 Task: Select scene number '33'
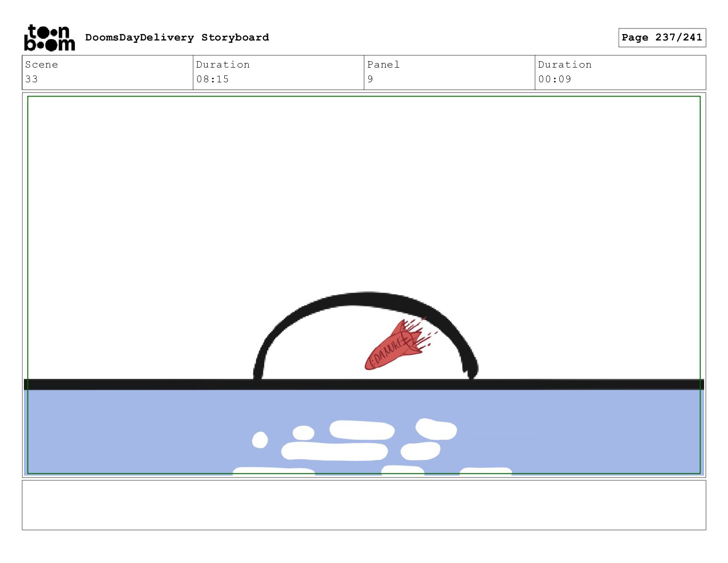[x=32, y=79]
